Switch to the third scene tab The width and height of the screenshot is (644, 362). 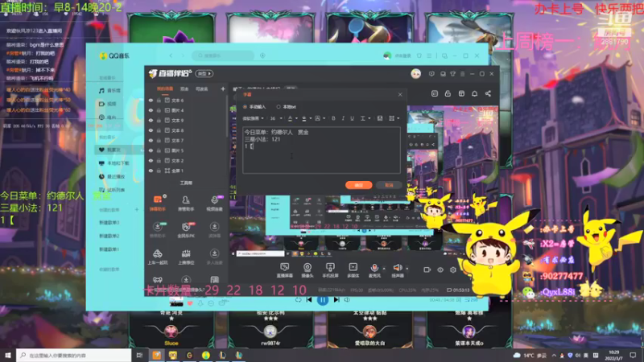coord(202,88)
